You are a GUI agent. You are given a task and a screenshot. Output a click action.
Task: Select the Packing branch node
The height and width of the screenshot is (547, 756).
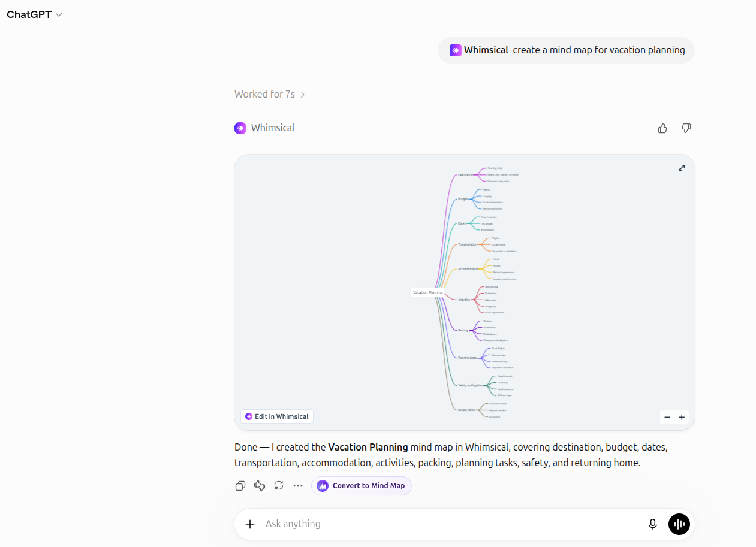click(463, 330)
